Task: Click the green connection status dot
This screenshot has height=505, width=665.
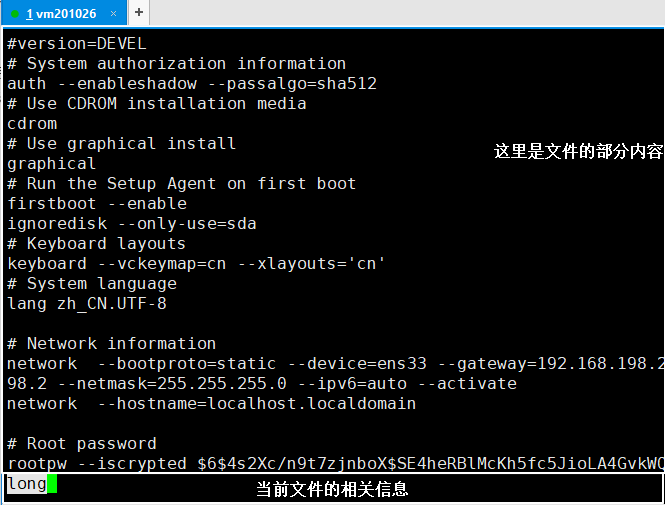Action: (15, 14)
